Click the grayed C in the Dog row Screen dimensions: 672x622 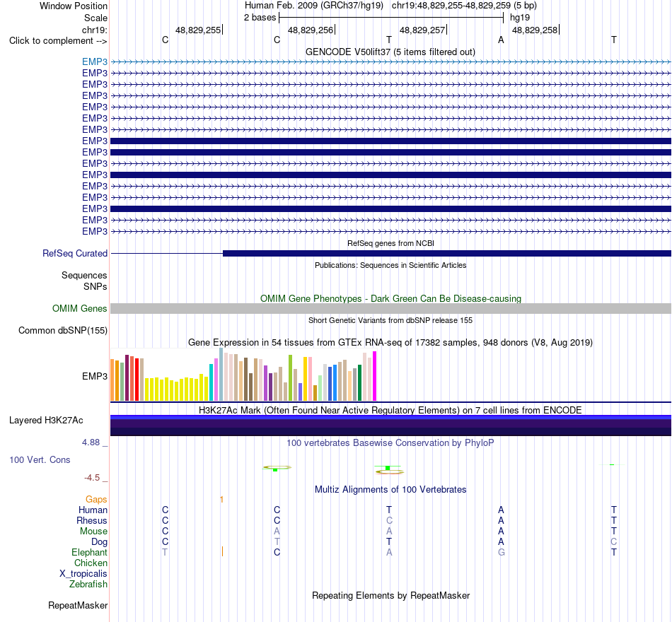point(614,541)
